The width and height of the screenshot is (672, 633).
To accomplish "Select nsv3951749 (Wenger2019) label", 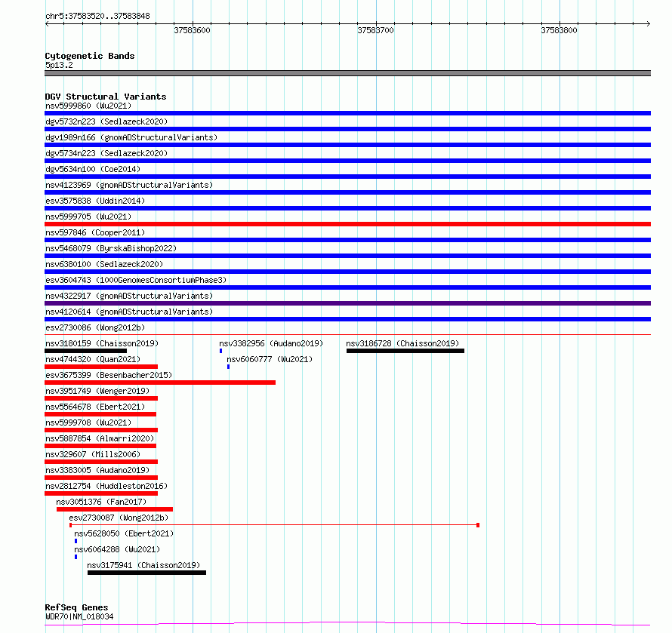I will pyautogui.click(x=97, y=391).
